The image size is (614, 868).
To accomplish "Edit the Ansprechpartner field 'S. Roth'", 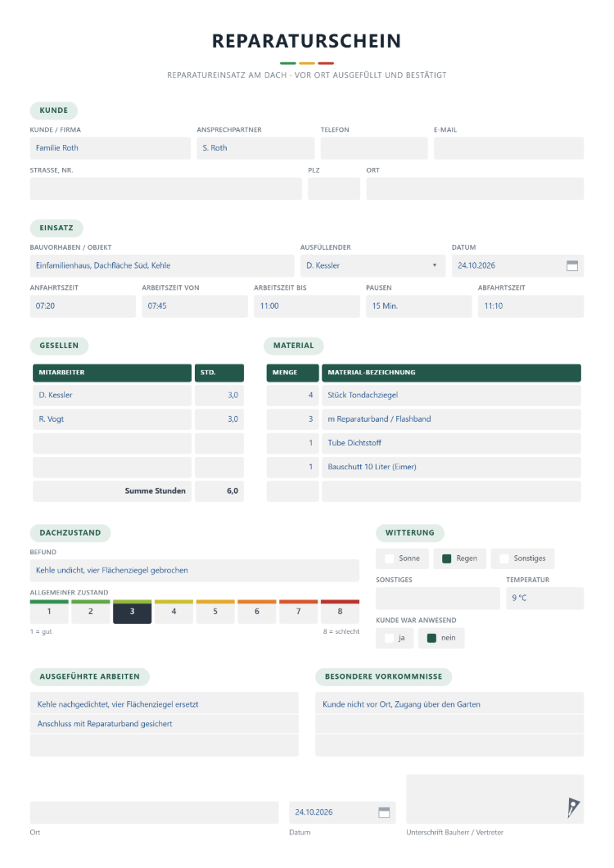I will coord(255,148).
